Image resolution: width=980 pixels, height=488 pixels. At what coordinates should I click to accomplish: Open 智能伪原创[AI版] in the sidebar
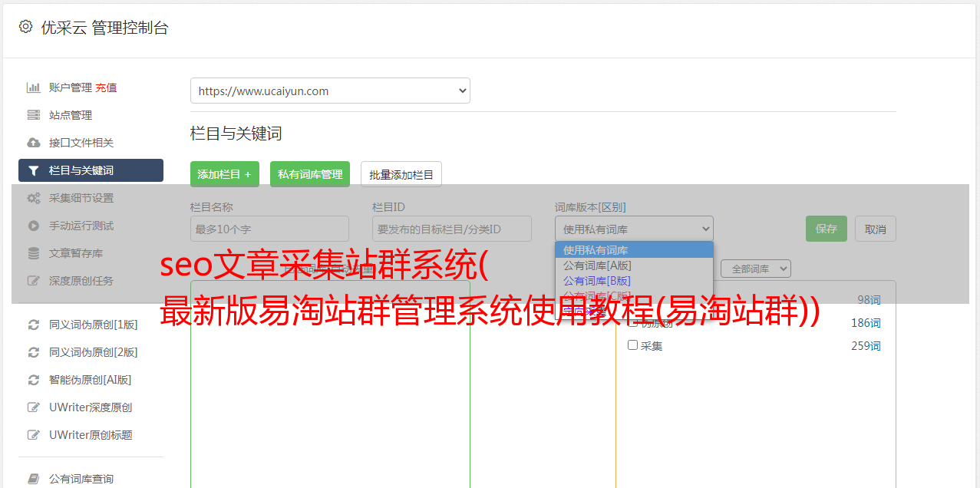91,380
